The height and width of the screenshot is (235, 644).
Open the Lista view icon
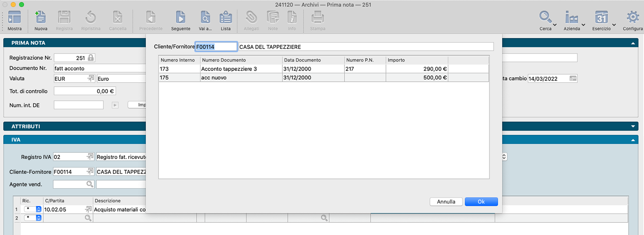tap(225, 18)
